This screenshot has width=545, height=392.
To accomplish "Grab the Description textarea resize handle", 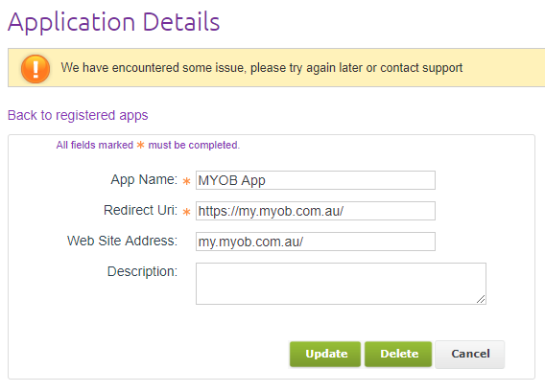I will tap(481, 299).
